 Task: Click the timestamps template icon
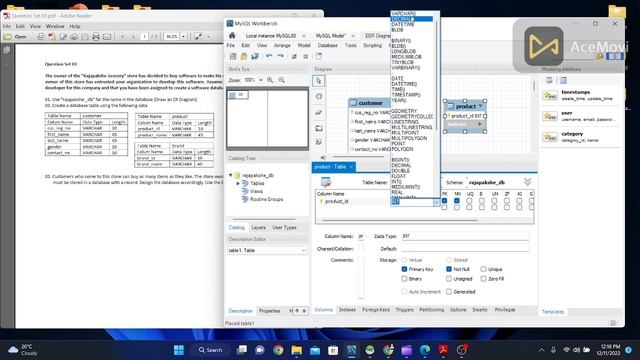pos(550,96)
